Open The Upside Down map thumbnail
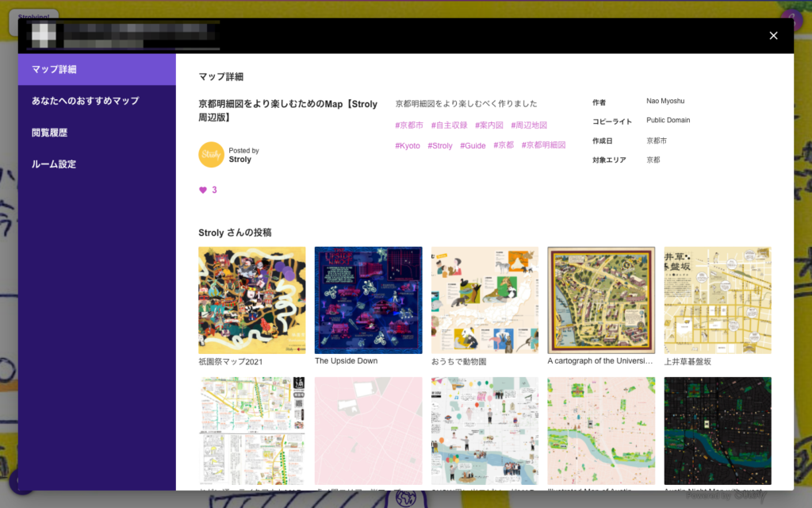This screenshot has height=508, width=812. coord(368,300)
